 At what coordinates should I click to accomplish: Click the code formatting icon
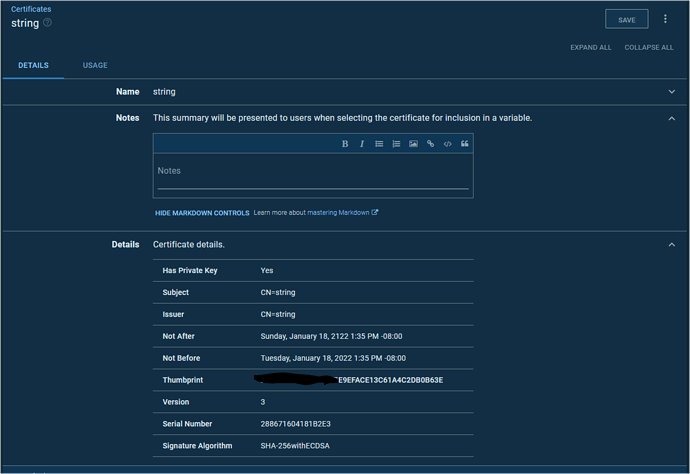click(x=447, y=144)
